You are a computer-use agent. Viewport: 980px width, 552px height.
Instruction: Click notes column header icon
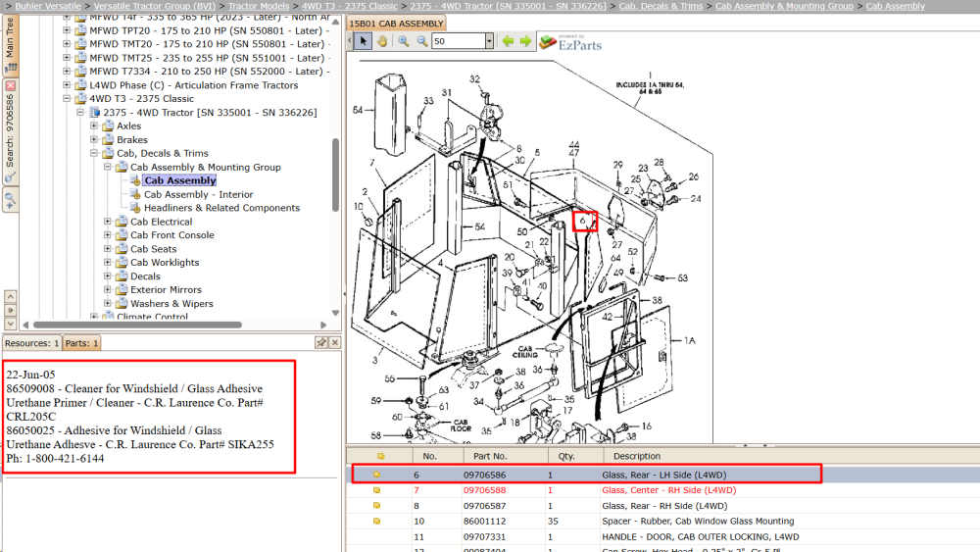click(x=380, y=456)
